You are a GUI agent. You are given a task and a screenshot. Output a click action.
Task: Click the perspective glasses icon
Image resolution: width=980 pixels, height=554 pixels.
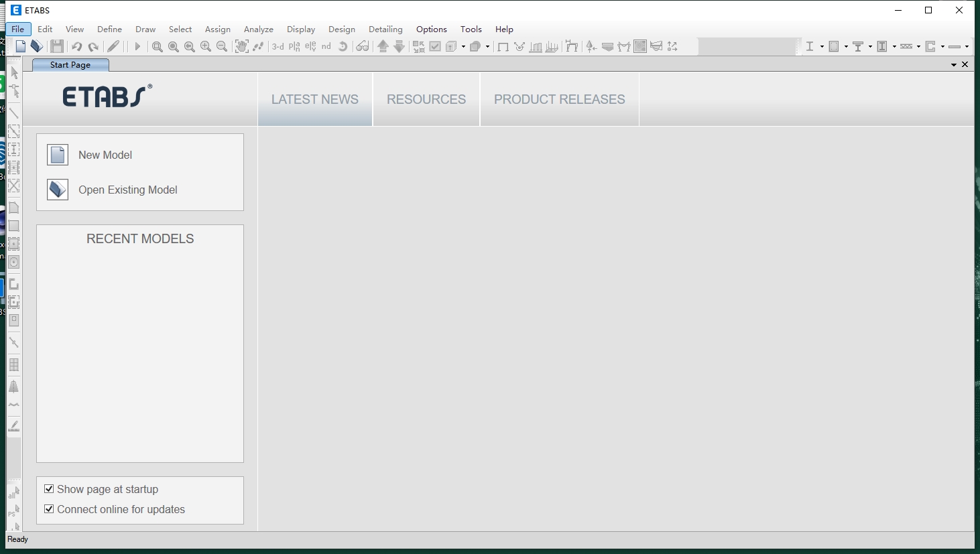[x=363, y=46]
